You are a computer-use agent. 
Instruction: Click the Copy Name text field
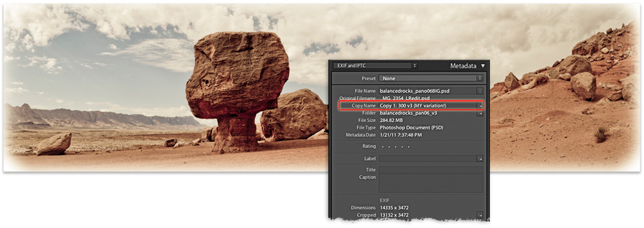coord(427,106)
